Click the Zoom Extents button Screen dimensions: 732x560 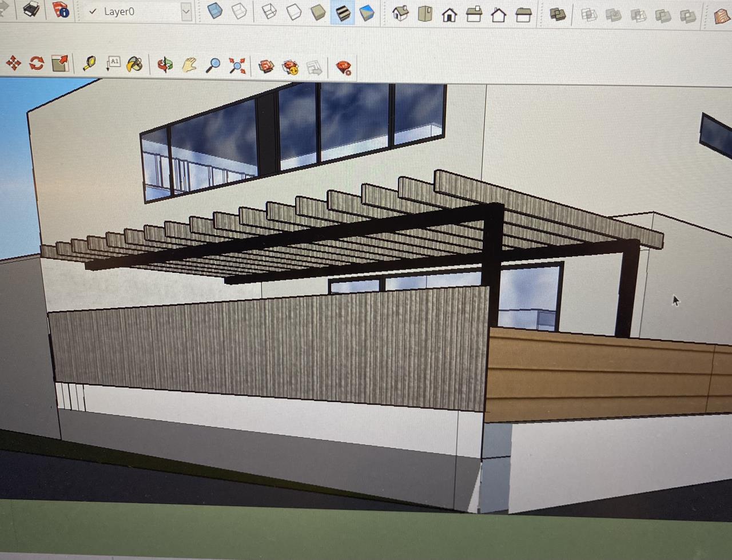pos(237,66)
